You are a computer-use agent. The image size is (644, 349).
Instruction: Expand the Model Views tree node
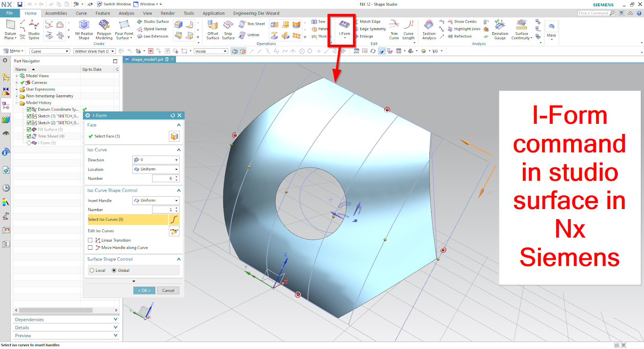pyautogui.click(x=17, y=76)
